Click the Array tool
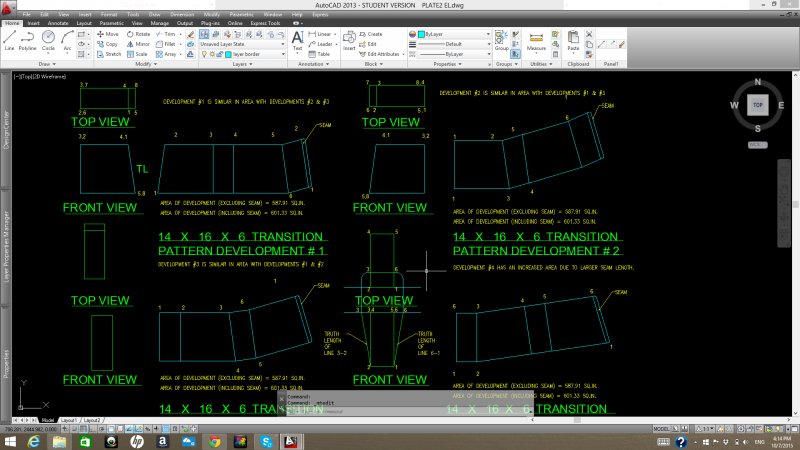This screenshot has height=450, width=800. pos(166,54)
